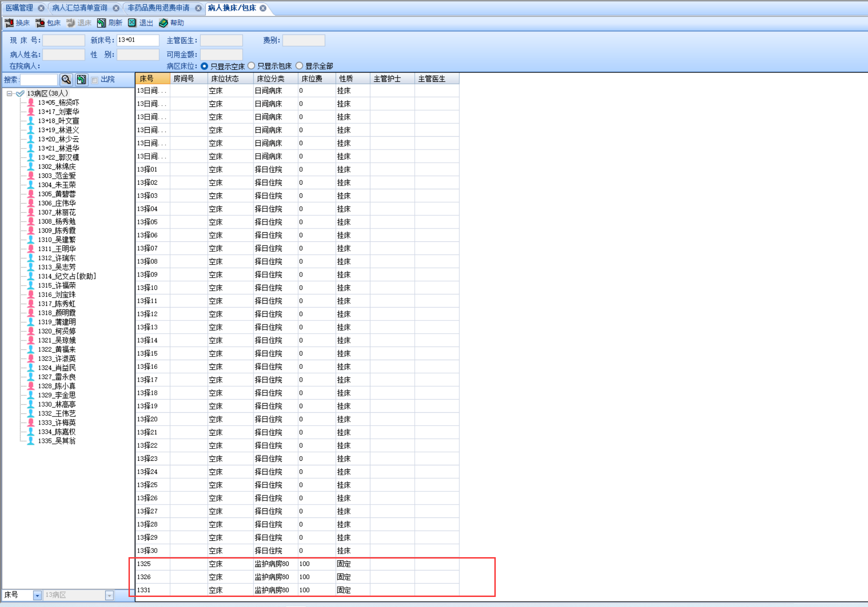868x607 pixels.
Task: Select patient icon for 1335_吴其翁
Action: pos(31,441)
